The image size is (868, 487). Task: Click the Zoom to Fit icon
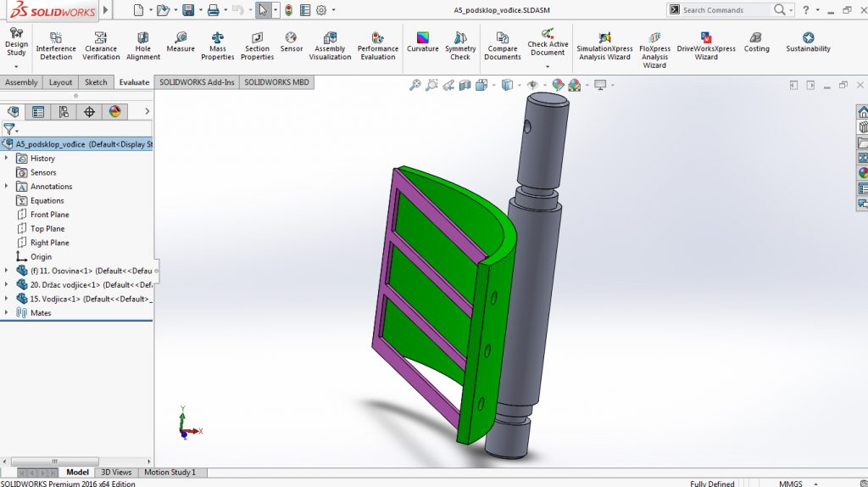coord(415,85)
